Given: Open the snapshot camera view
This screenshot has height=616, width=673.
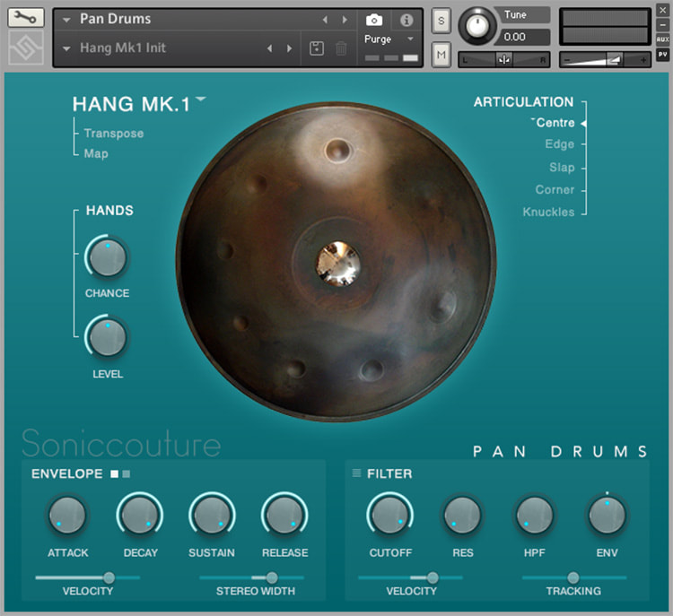Looking at the screenshot, I should click(374, 20).
